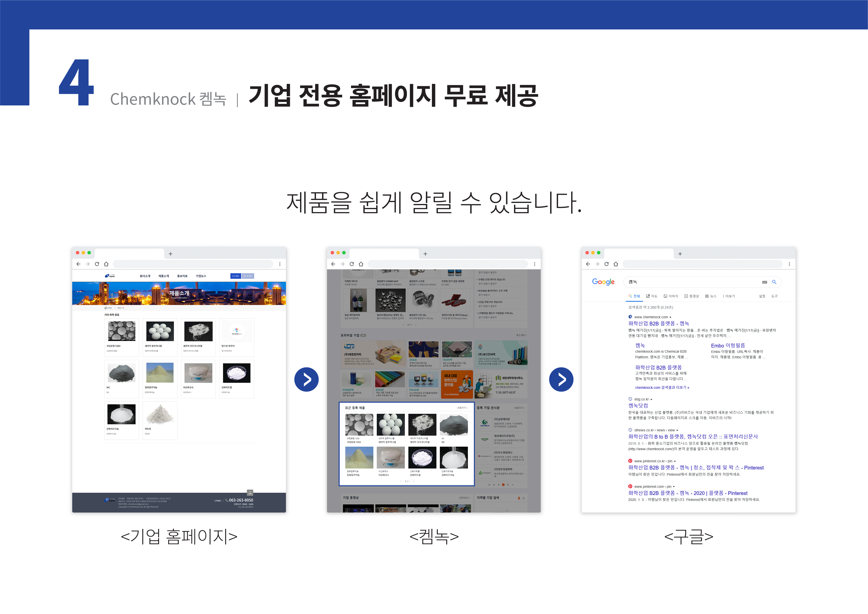Screen dimensions: 868x614
Task: Switch to the 지도 tab in Google
Action: (x=652, y=296)
